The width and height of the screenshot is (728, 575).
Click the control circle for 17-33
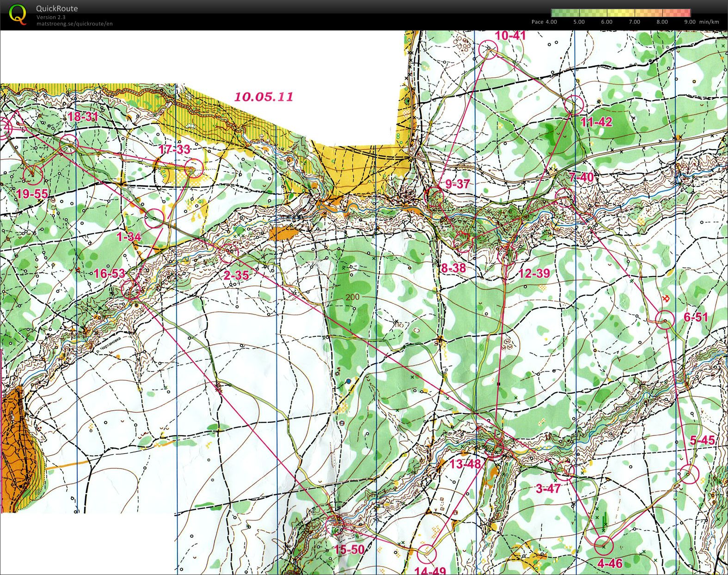(x=194, y=168)
